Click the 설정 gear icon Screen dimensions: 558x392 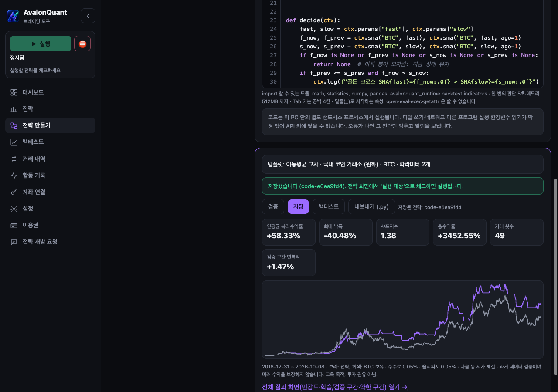point(14,209)
